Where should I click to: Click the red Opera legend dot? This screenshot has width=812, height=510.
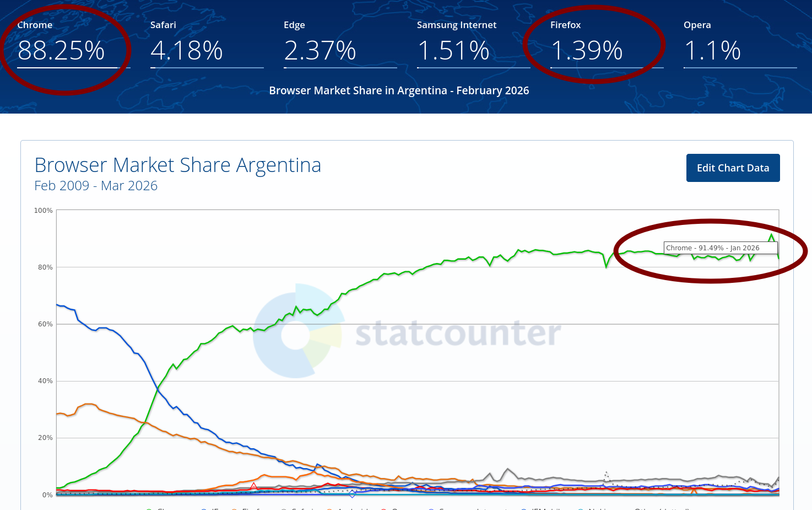(x=383, y=508)
